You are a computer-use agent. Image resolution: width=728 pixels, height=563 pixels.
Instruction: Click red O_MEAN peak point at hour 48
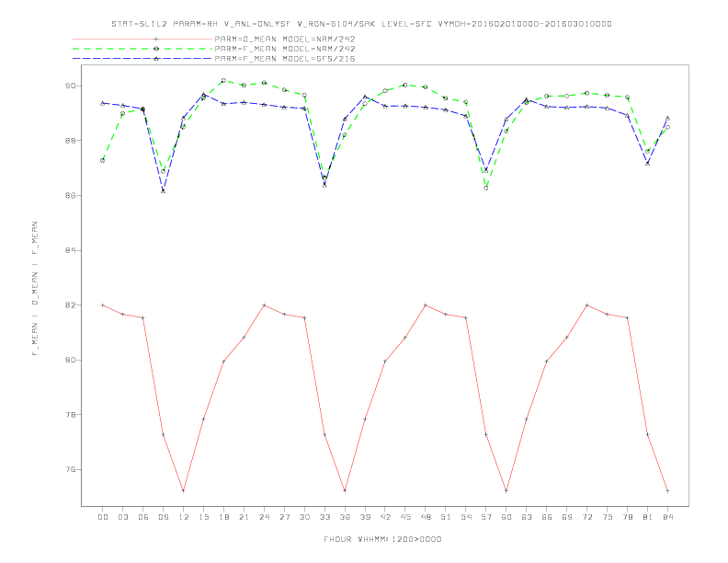coord(426,305)
